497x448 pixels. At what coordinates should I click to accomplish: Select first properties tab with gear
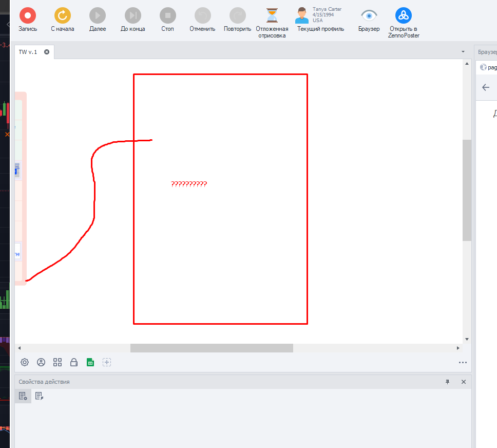click(23, 396)
